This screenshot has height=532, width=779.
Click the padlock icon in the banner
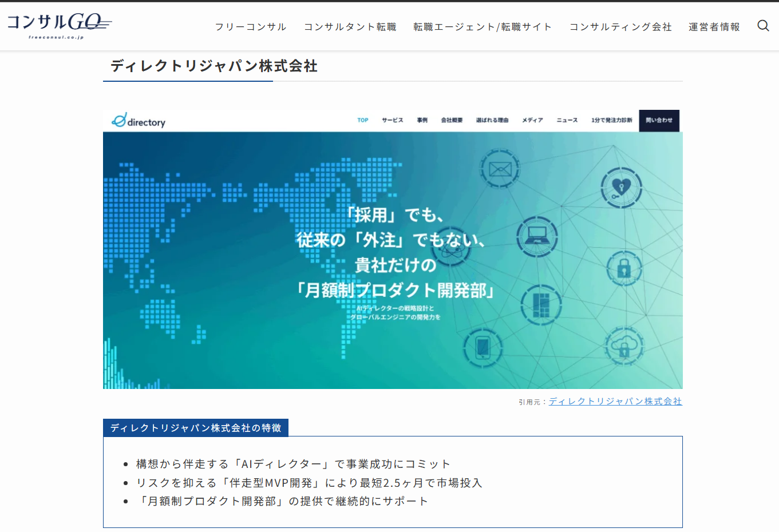pos(624,268)
